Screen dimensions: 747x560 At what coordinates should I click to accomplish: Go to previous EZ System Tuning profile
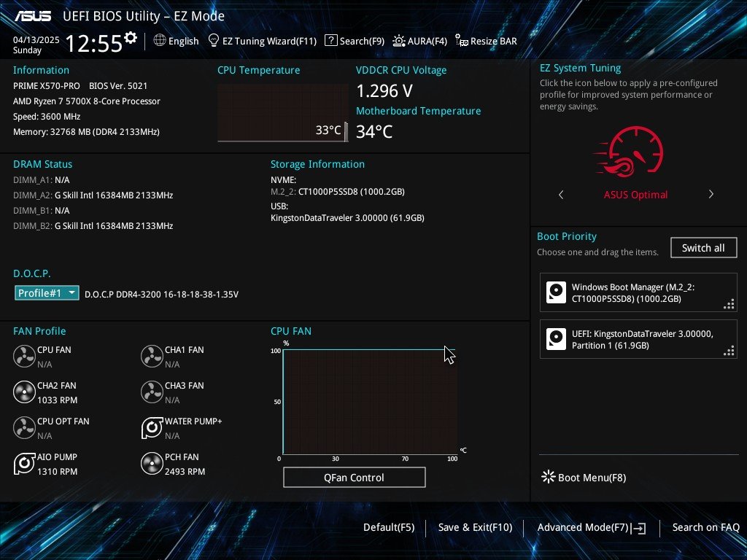pyautogui.click(x=561, y=194)
